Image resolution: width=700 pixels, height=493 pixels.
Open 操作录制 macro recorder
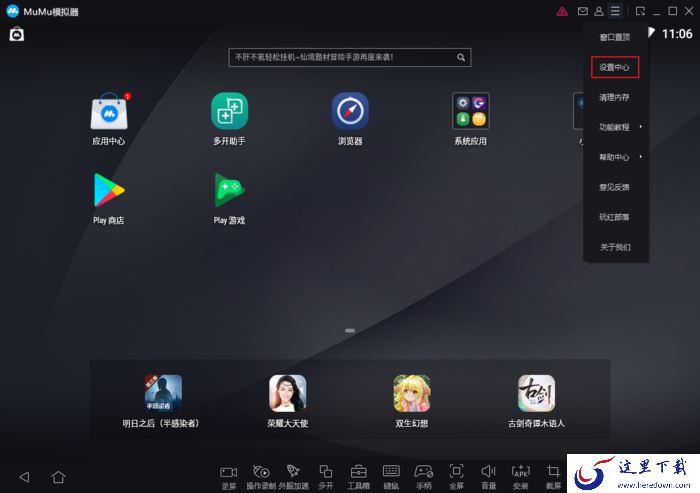[261, 477]
